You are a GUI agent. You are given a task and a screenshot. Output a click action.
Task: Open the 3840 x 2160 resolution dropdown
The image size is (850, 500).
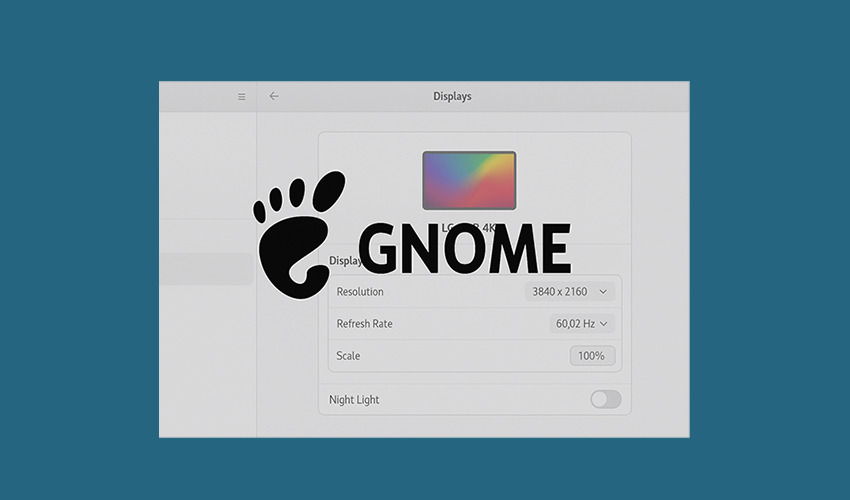click(569, 292)
